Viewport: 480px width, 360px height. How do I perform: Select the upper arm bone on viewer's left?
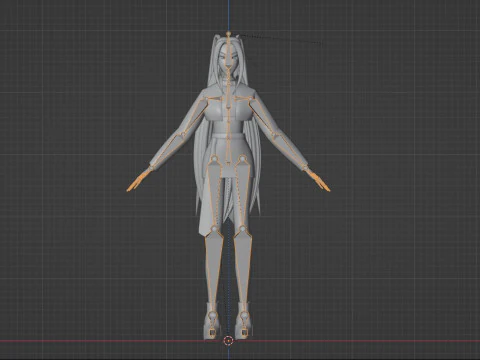tap(194, 115)
